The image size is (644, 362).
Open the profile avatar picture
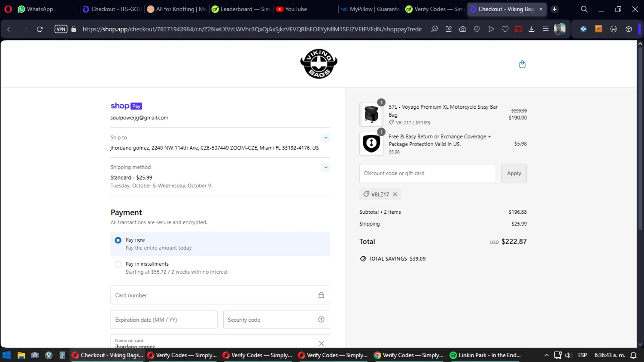560,29
